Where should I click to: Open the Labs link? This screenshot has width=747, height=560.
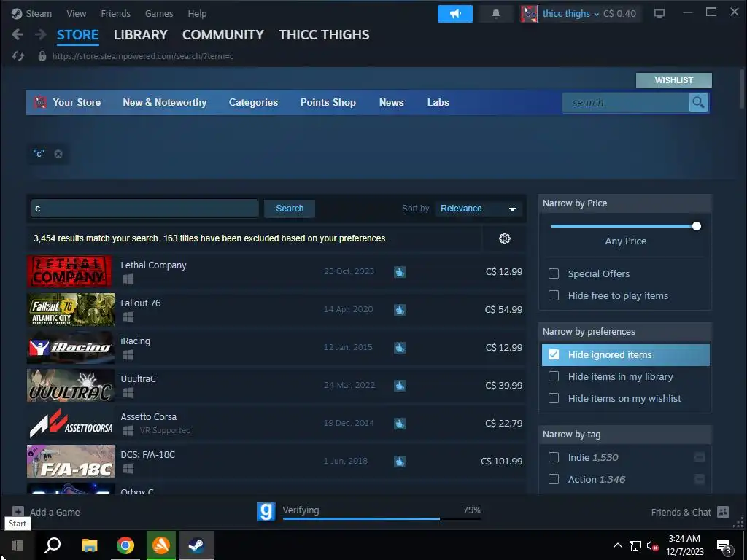[438, 102]
